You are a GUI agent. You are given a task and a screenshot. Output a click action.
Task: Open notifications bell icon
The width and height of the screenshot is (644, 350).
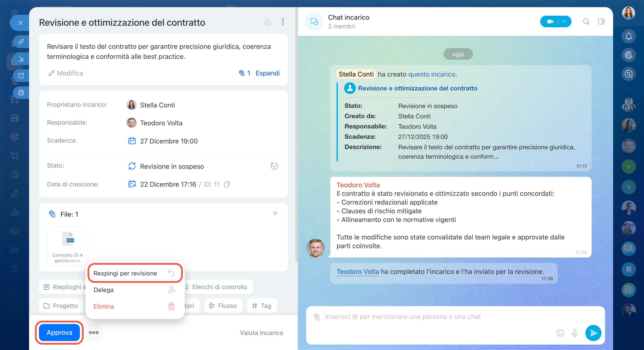pos(629,36)
